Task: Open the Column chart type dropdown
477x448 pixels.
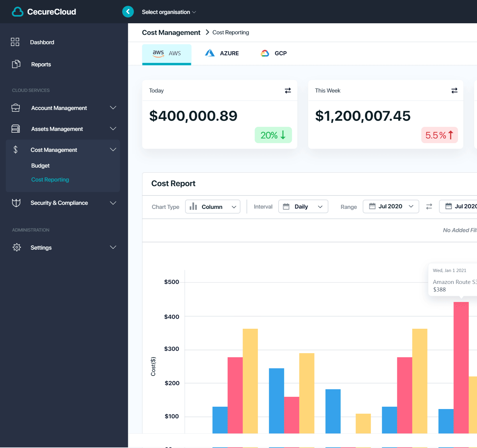Action: [x=213, y=207]
